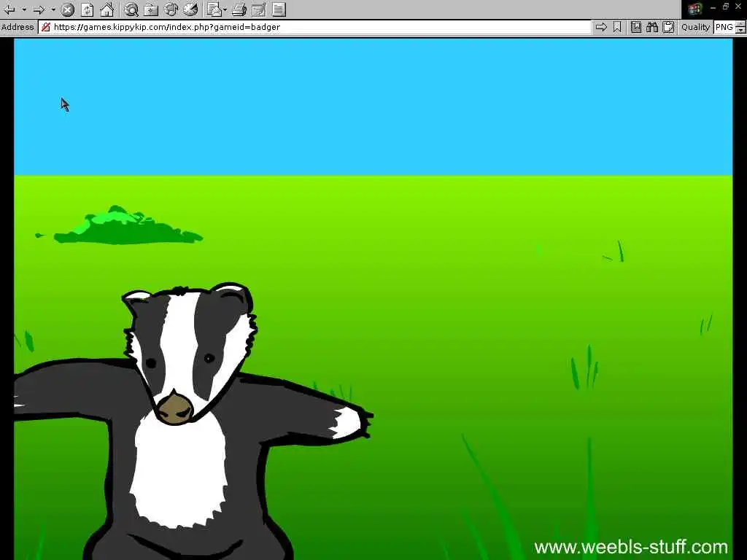Click the PNG quality field
Viewport: 747px width, 560px height.
tap(724, 27)
